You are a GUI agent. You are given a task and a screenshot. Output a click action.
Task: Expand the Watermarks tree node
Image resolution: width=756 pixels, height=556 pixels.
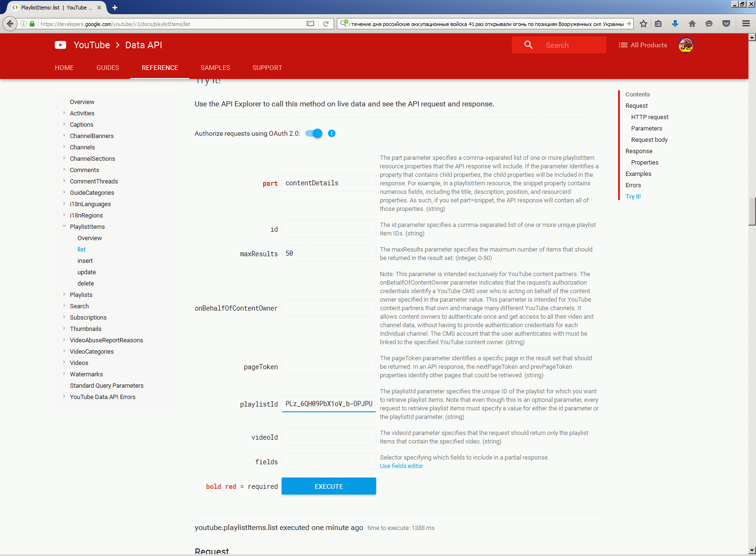[x=64, y=374]
